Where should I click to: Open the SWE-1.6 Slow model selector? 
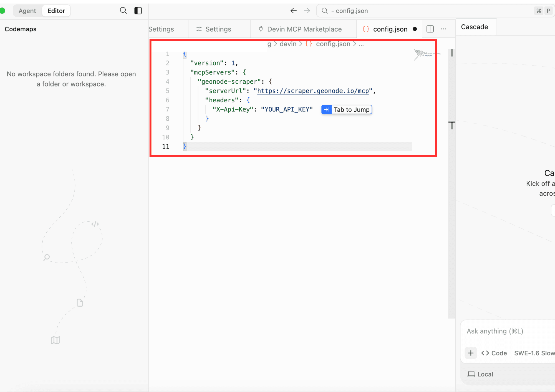[534, 353]
